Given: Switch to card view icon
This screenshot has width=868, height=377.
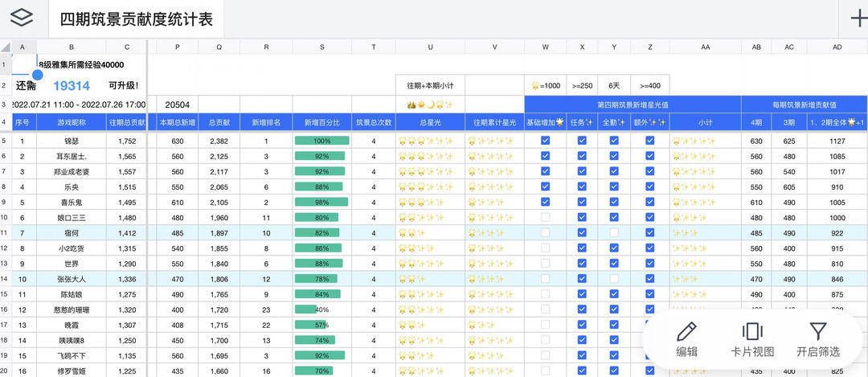Looking at the screenshot, I should tap(752, 332).
